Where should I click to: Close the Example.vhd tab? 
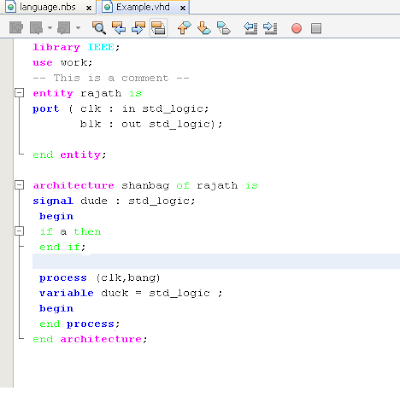click(183, 8)
